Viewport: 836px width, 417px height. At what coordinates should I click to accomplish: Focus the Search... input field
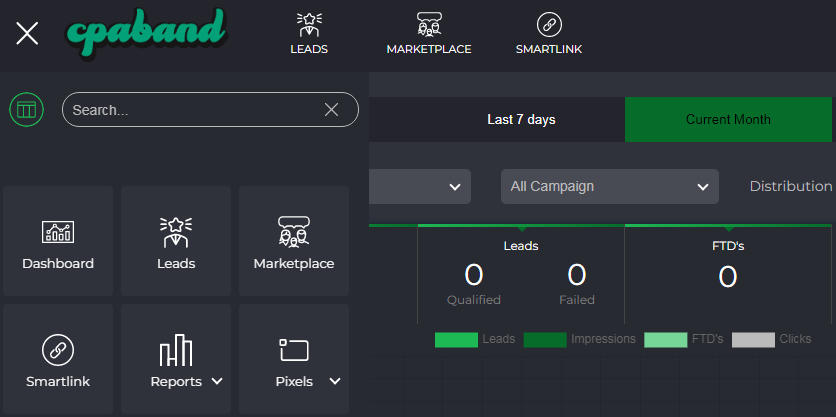pyautogui.click(x=210, y=110)
